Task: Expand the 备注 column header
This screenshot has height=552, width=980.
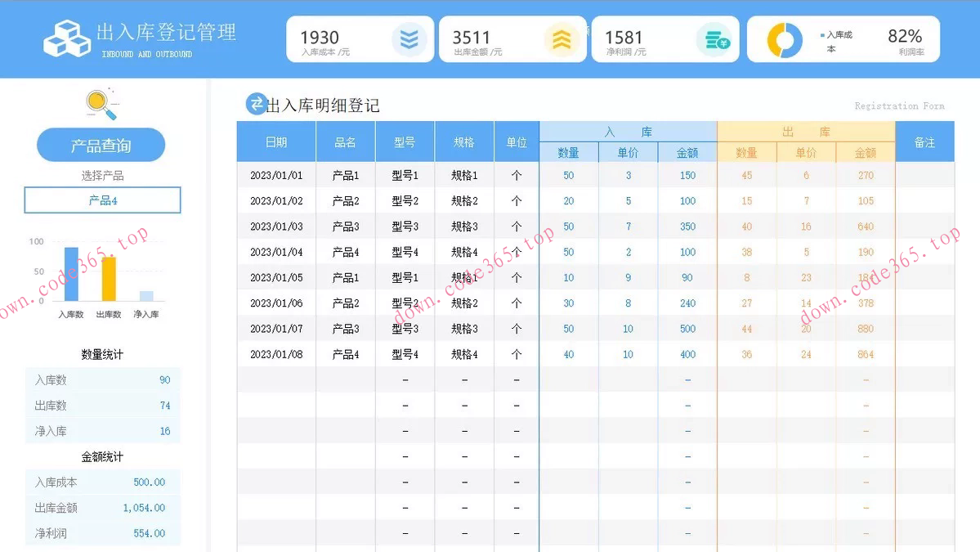Action: (x=924, y=141)
